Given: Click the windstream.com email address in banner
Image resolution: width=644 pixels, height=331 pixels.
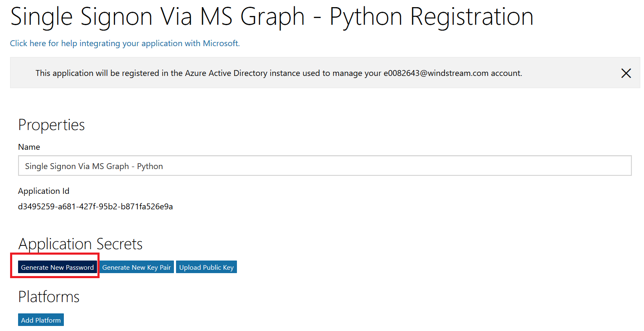Looking at the screenshot, I should coord(436,73).
